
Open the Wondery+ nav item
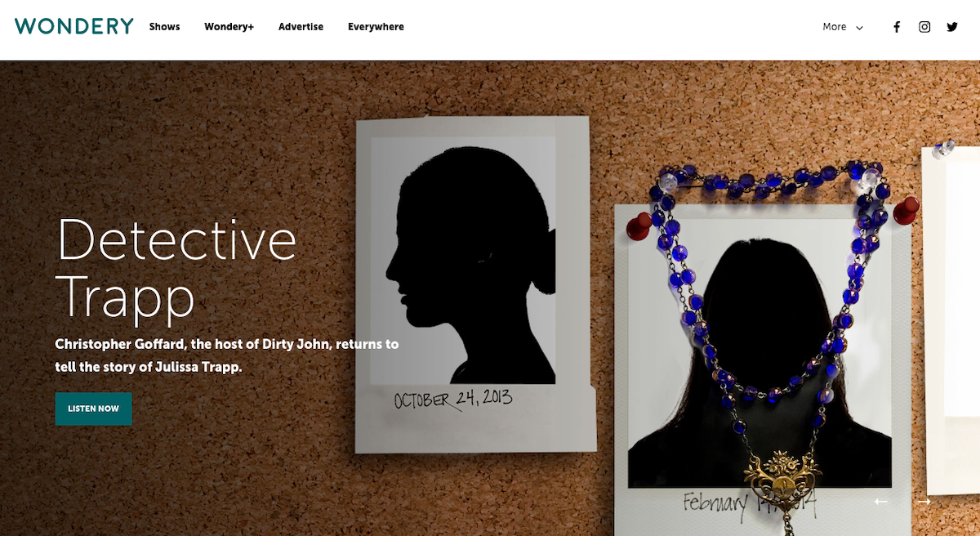pyautogui.click(x=229, y=27)
